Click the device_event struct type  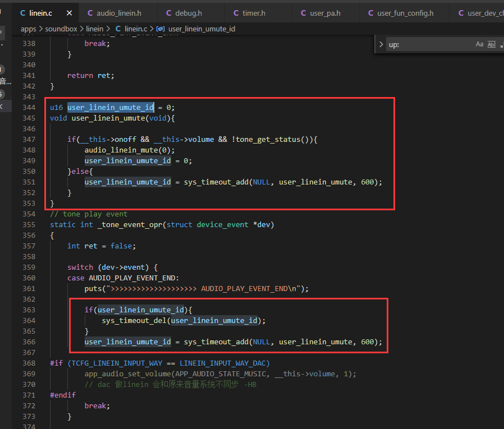[x=222, y=224]
